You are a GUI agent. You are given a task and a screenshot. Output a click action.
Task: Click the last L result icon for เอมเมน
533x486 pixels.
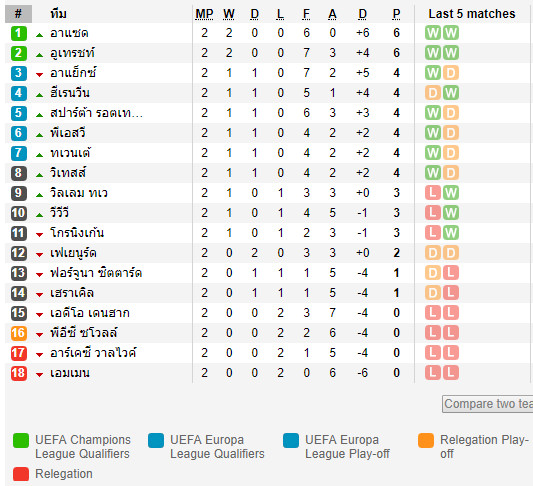coord(451,373)
